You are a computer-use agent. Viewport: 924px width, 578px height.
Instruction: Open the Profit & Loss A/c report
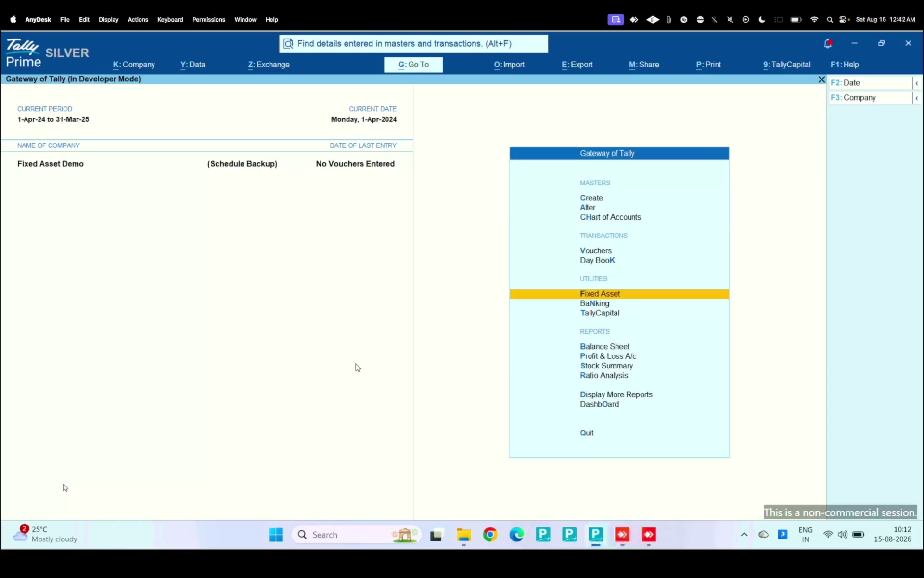point(608,356)
